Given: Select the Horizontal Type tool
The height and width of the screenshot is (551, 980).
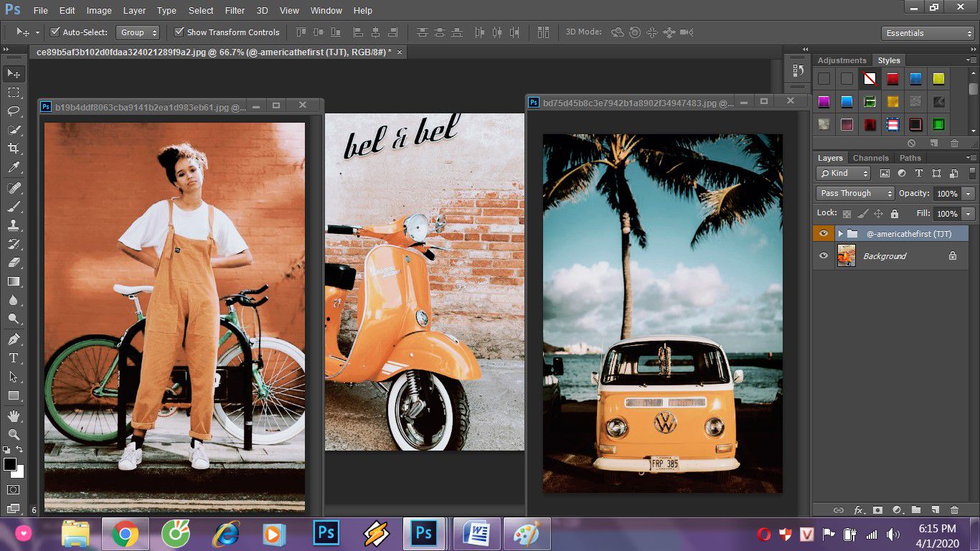Looking at the screenshot, I should pyautogui.click(x=13, y=357).
